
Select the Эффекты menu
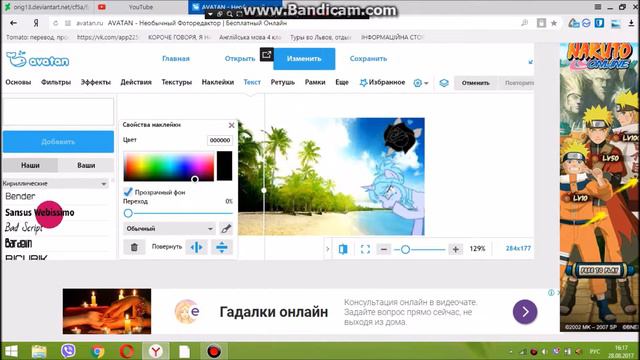coord(96,82)
